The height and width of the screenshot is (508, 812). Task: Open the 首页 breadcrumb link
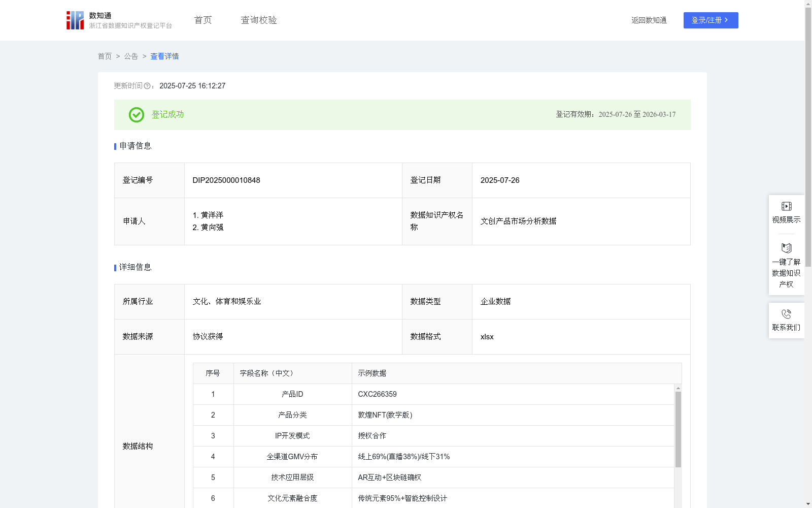tap(105, 56)
